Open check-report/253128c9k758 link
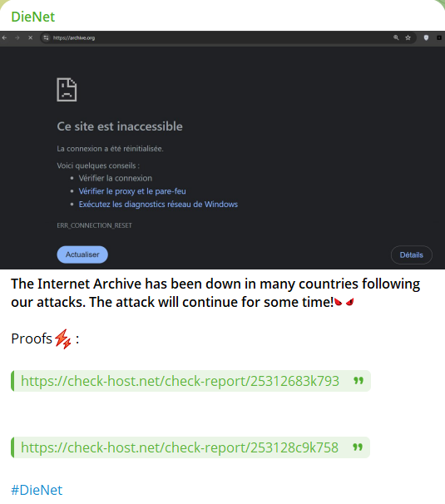 [180, 447]
